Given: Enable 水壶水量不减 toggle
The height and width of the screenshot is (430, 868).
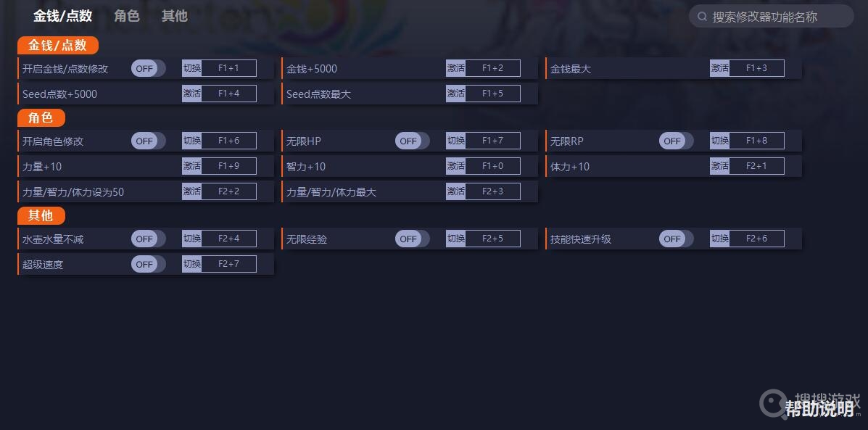Looking at the screenshot, I should coord(148,239).
